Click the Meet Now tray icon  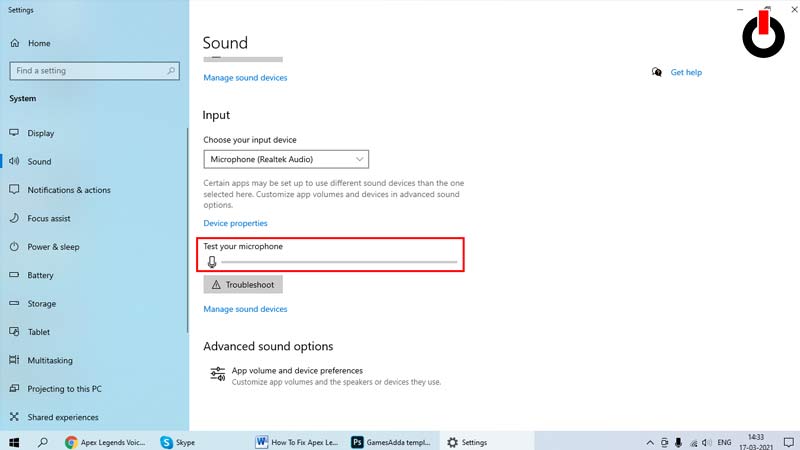pyautogui.click(x=664, y=443)
